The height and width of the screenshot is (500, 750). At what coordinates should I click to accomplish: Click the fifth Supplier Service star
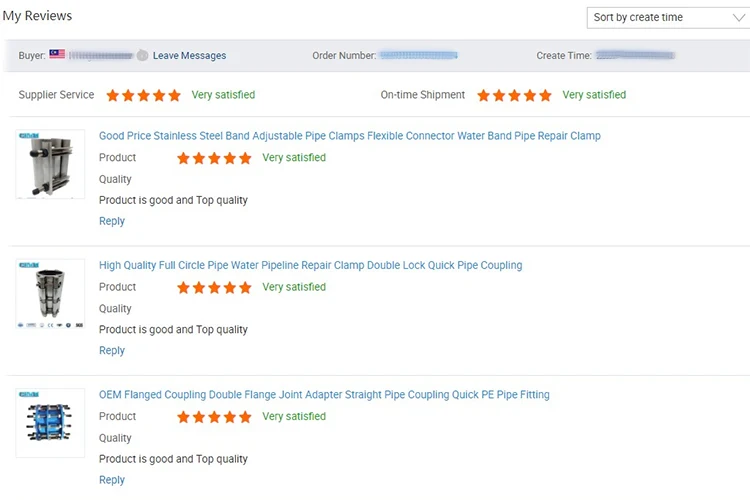(x=175, y=96)
